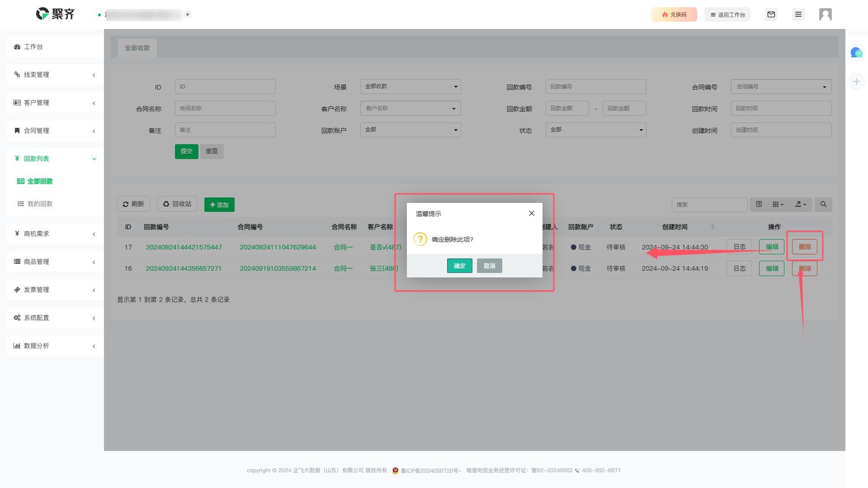Click the 刷新 refresh button
This screenshot has width=868, height=488.
tap(133, 204)
